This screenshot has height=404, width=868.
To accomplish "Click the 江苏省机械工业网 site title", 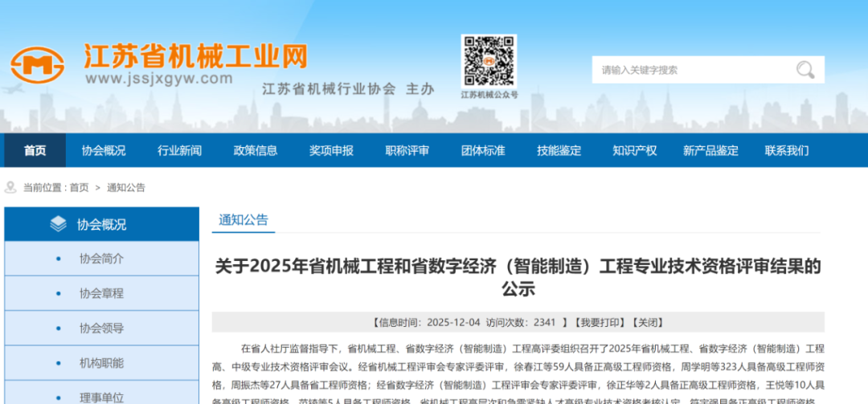I will tap(195, 56).
